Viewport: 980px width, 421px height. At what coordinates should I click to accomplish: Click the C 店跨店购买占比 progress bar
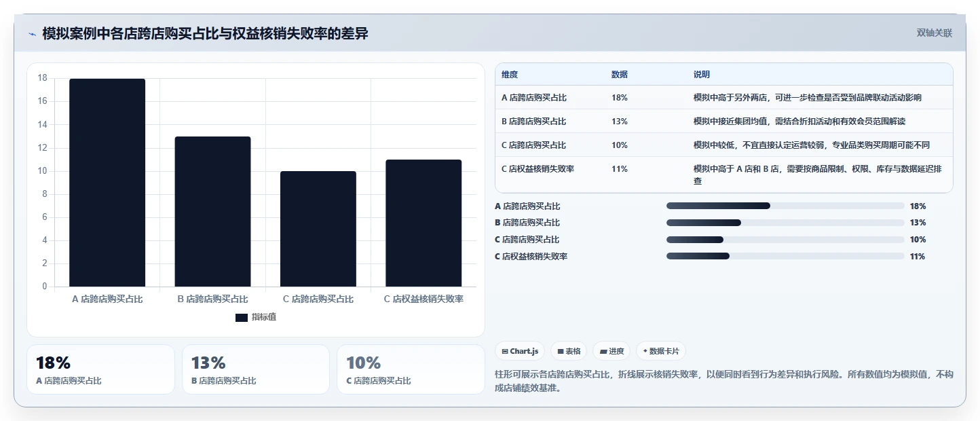[x=785, y=240]
